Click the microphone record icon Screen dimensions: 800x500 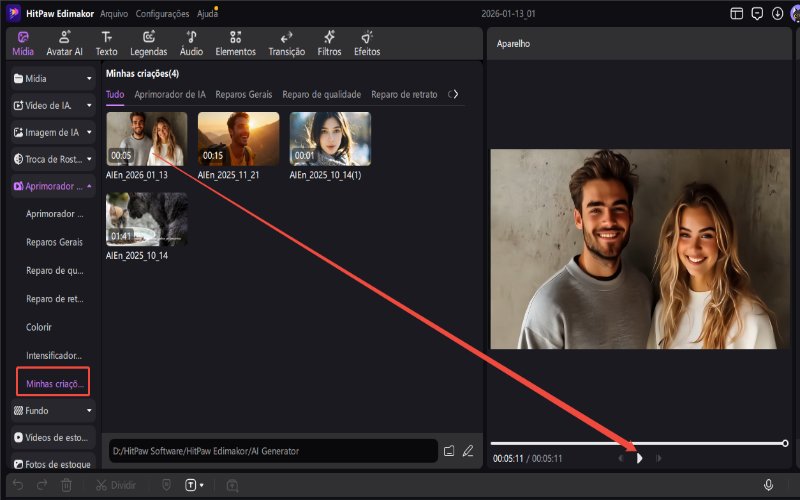click(768, 485)
